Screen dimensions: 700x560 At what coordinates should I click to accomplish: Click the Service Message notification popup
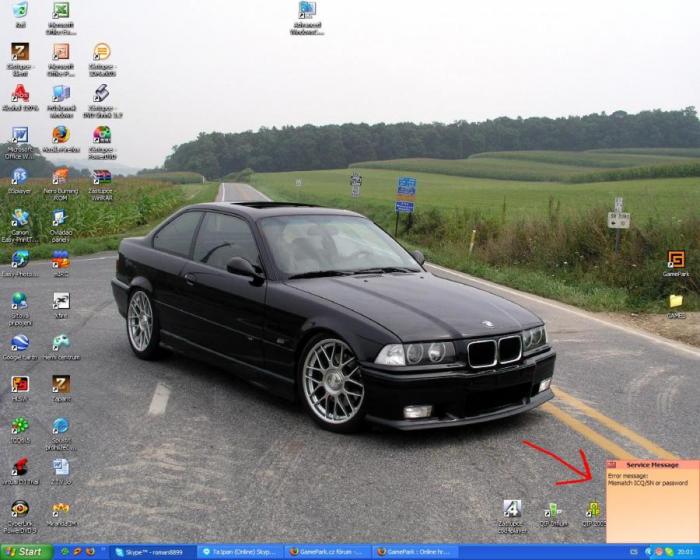pyautogui.click(x=652, y=501)
